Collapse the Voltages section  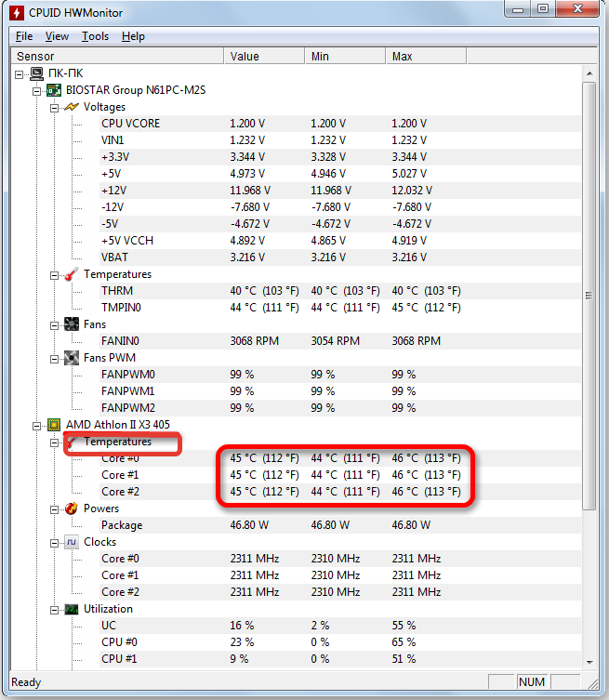pyautogui.click(x=54, y=108)
